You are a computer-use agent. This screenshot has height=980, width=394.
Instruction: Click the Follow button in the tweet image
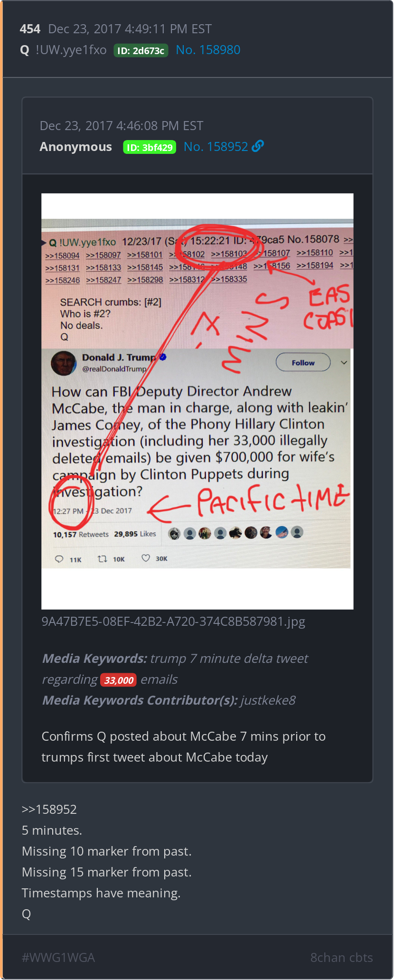pyautogui.click(x=303, y=362)
